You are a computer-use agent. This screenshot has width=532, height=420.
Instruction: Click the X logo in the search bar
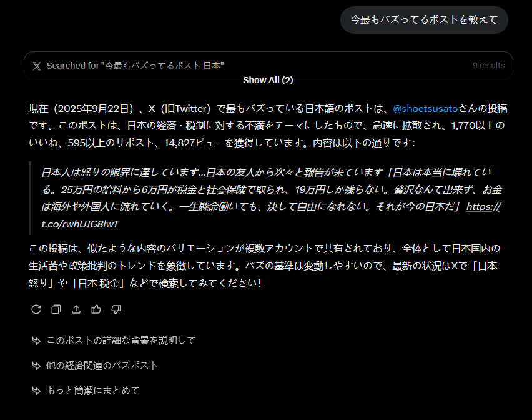(x=37, y=66)
